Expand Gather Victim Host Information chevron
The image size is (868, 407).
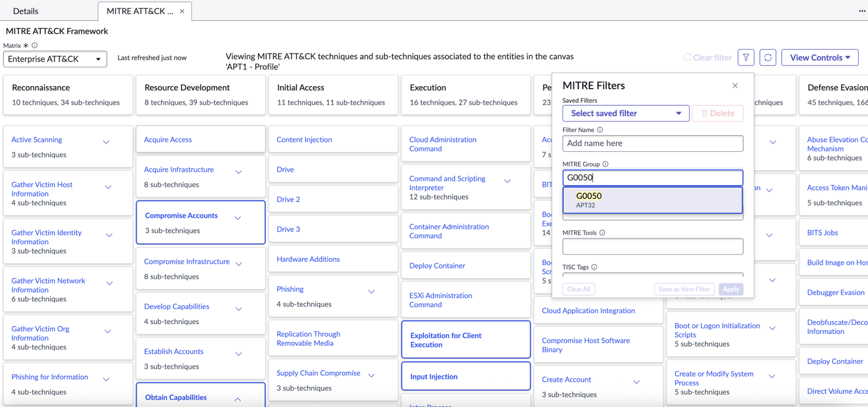coord(108,187)
